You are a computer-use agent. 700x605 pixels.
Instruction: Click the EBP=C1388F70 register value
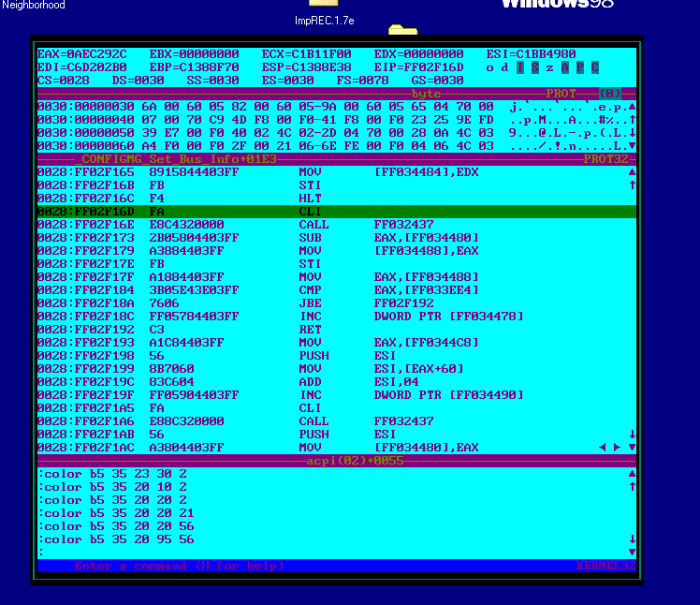click(195, 67)
